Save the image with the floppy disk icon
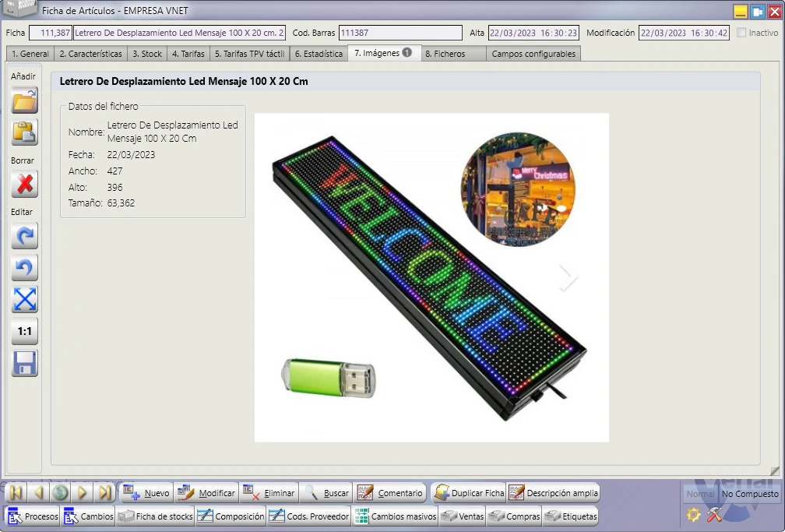 (25, 363)
